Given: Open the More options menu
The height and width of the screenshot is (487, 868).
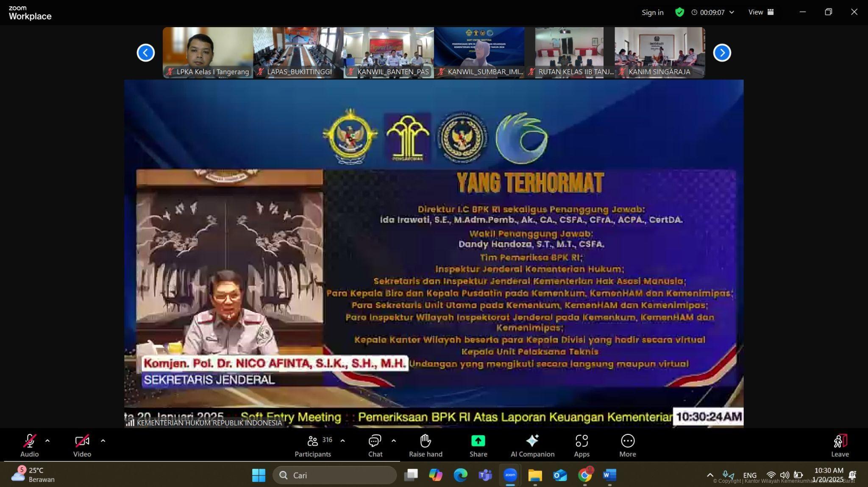Looking at the screenshot, I should (628, 445).
